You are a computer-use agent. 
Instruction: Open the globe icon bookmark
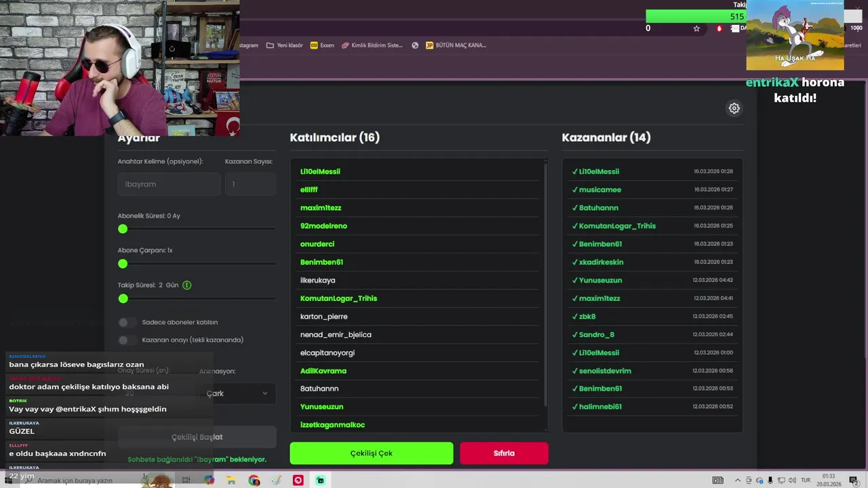415,45
